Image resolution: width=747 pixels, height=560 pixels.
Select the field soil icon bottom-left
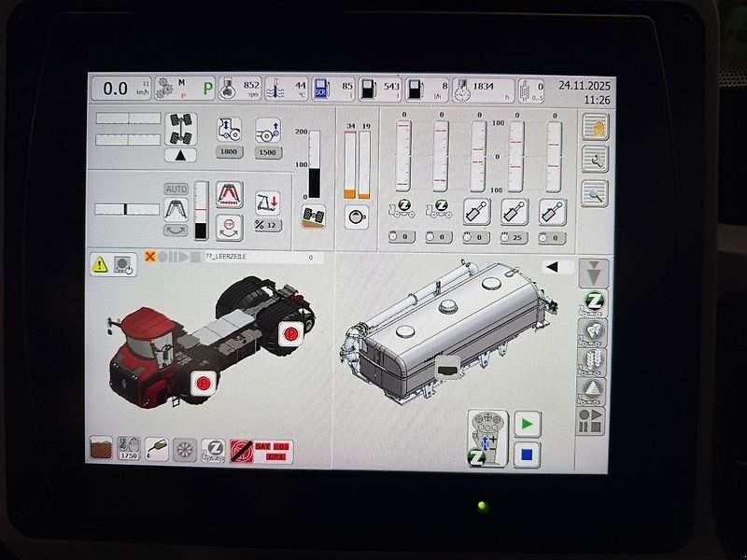point(101,448)
